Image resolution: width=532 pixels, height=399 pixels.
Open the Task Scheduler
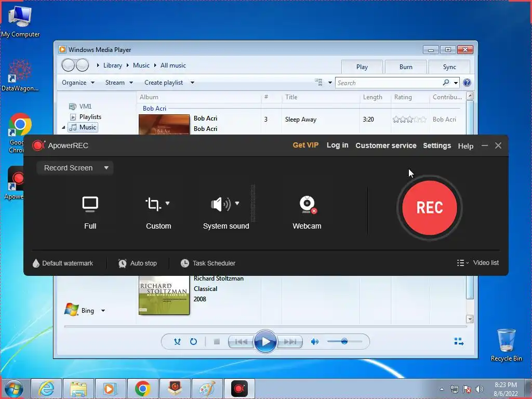pyautogui.click(x=208, y=263)
